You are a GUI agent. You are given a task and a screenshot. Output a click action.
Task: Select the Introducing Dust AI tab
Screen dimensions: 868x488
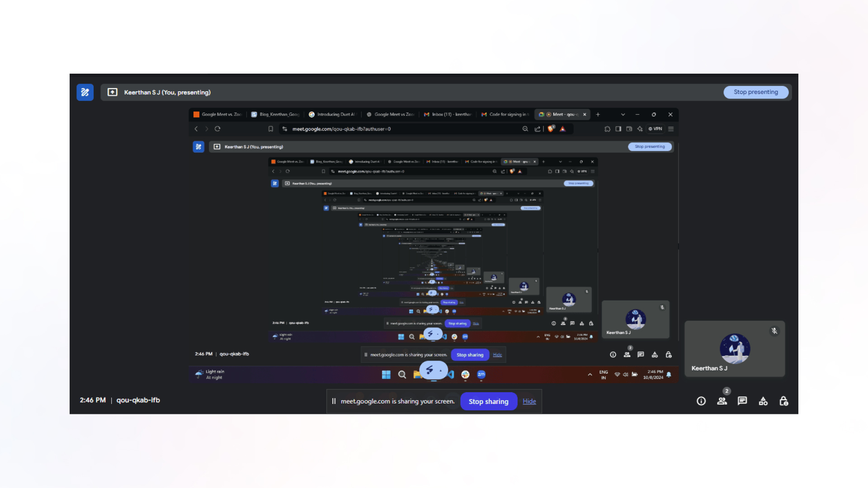pyautogui.click(x=332, y=114)
